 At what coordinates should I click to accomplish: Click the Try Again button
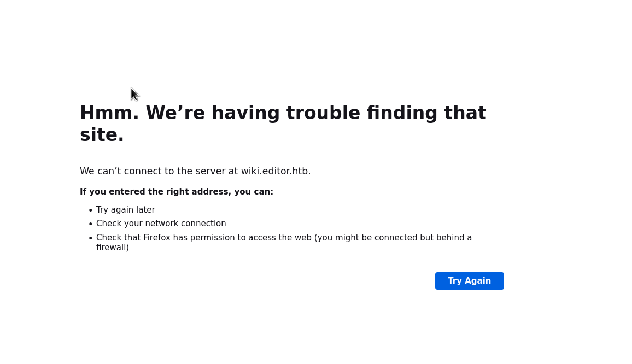[469, 281]
